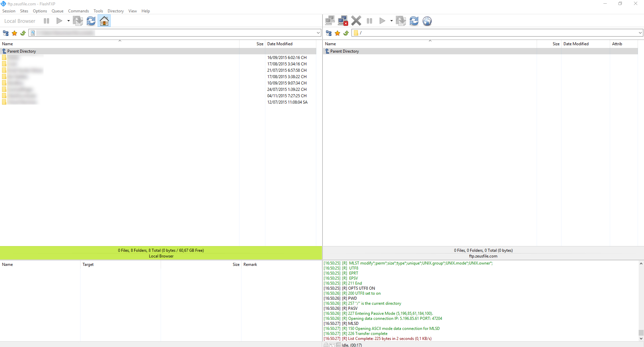Open the Queue menu
Screen dimensions: 644x347
tap(58, 11)
